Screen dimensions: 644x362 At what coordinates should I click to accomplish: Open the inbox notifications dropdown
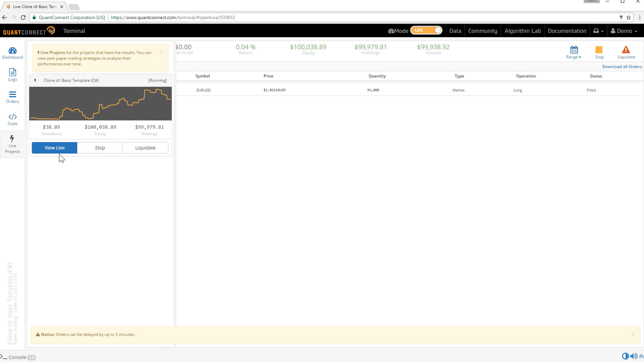599,31
